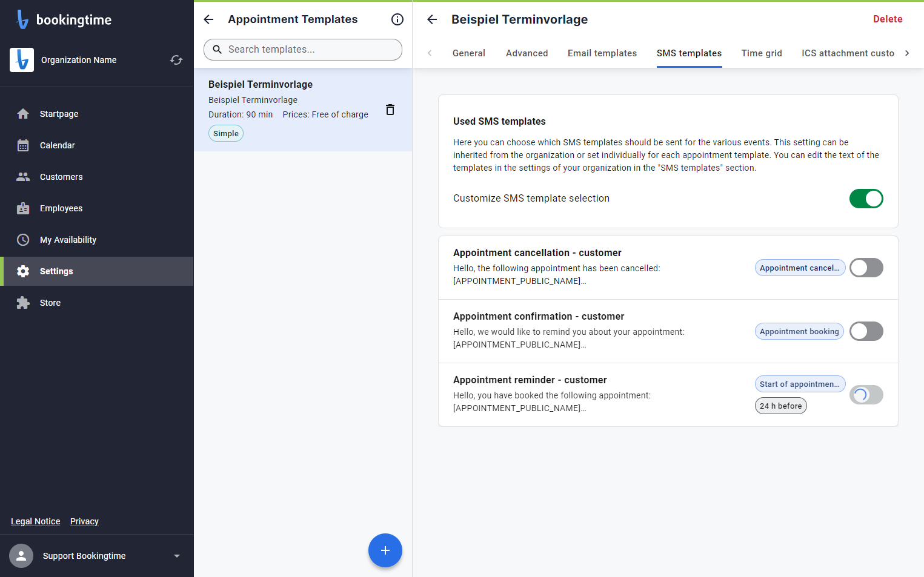Click the magnifier icon in search box

(x=217, y=50)
